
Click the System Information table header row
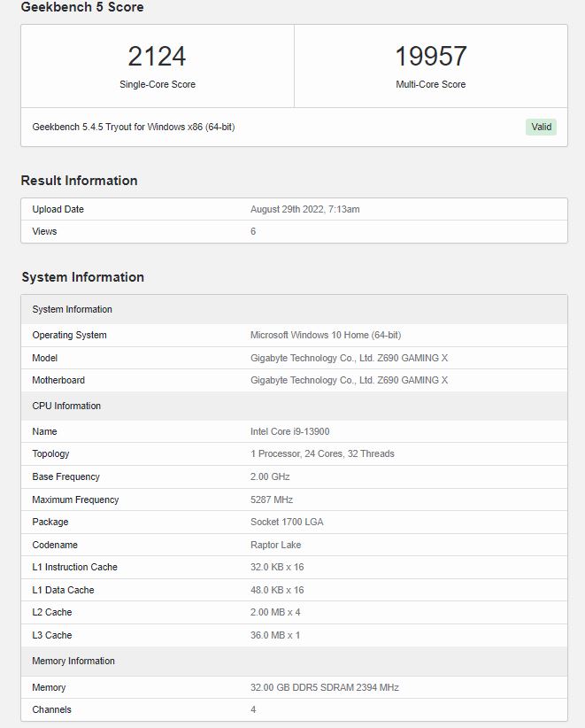tap(294, 309)
